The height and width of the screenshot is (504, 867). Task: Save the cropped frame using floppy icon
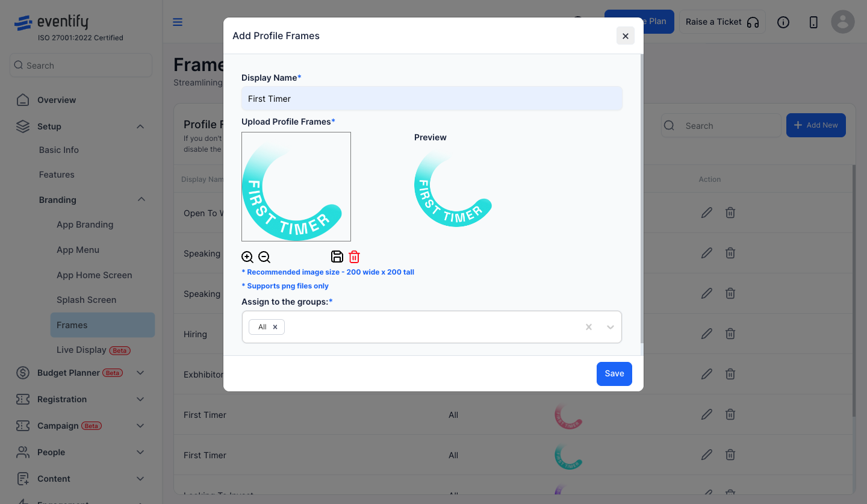(337, 257)
